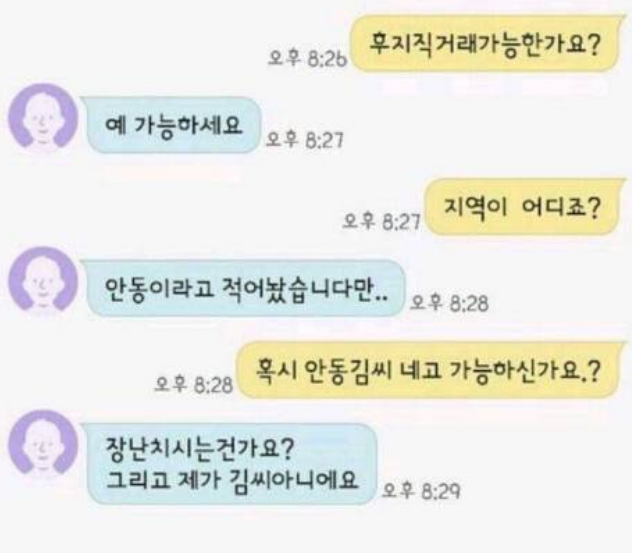
Task: Click the '오후 8:26' timestamp
Action: (x=308, y=59)
